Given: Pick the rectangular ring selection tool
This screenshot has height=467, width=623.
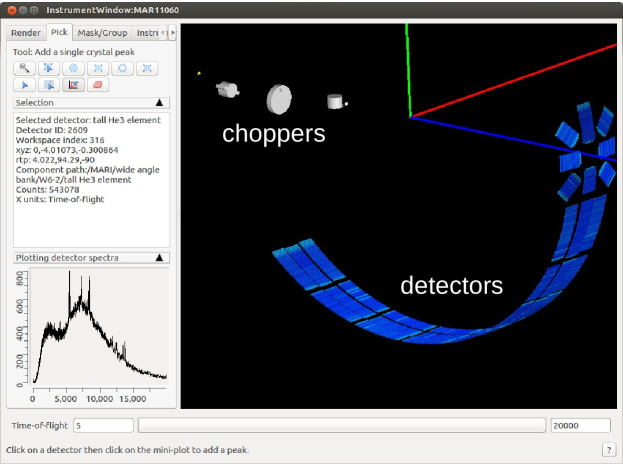Looking at the screenshot, I should pos(147,68).
